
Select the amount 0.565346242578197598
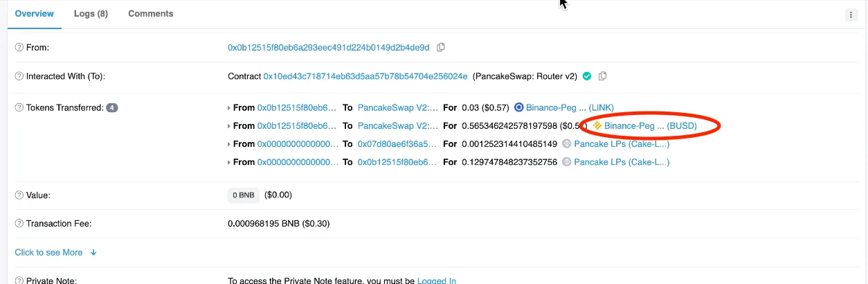tap(509, 126)
